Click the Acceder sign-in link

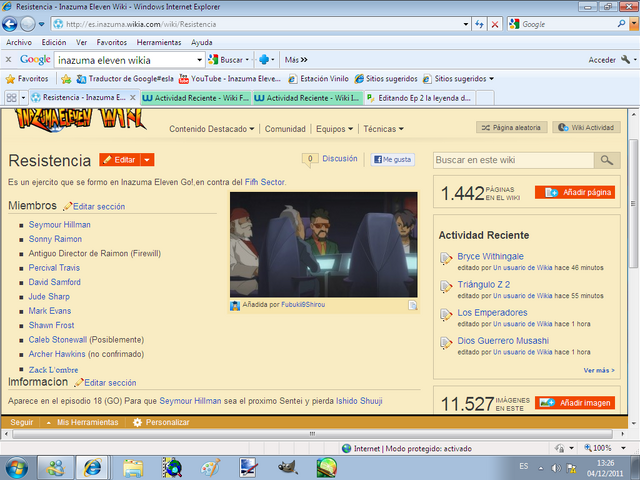coord(602,60)
